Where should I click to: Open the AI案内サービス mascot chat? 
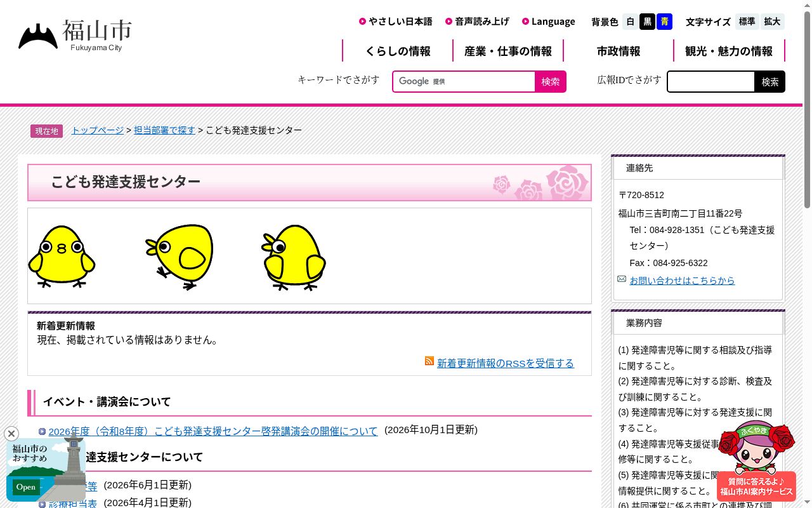(x=756, y=461)
